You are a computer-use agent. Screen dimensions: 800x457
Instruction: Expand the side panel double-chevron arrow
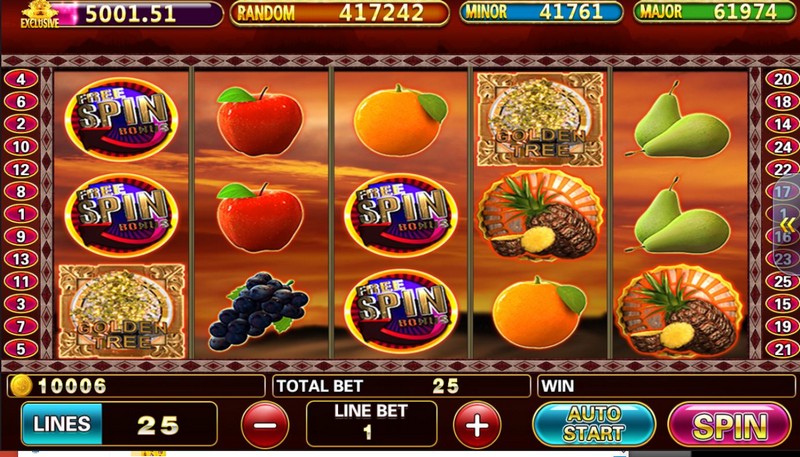click(x=788, y=225)
